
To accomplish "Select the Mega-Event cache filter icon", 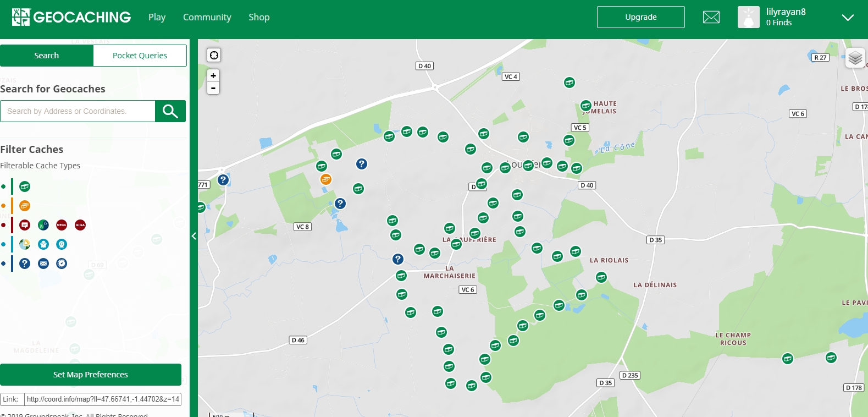I will (x=62, y=225).
